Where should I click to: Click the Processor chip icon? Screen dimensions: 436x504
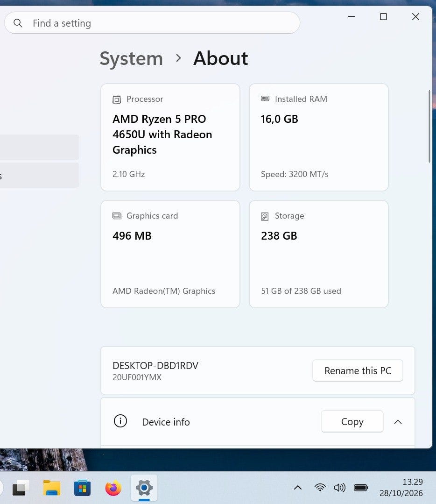point(117,99)
